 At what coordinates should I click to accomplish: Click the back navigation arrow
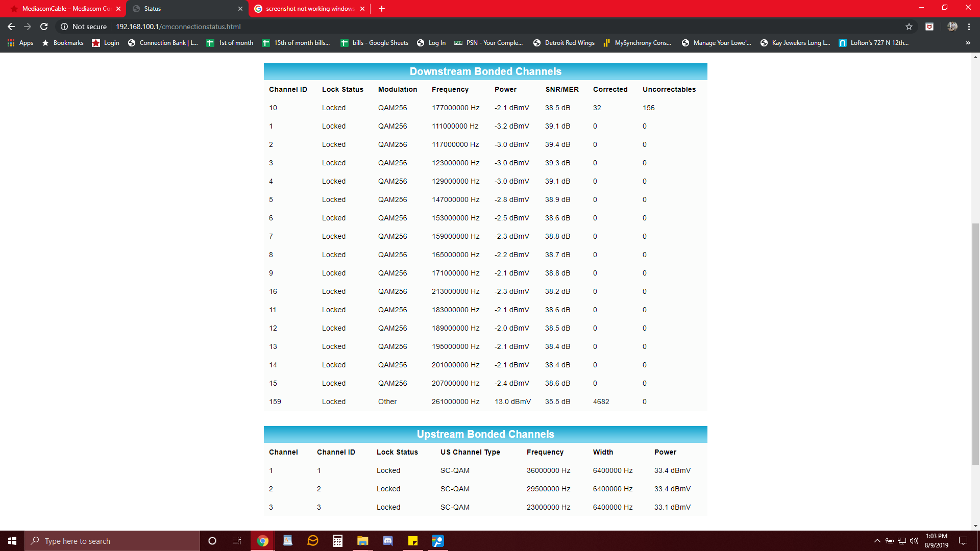(x=11, y=27)
